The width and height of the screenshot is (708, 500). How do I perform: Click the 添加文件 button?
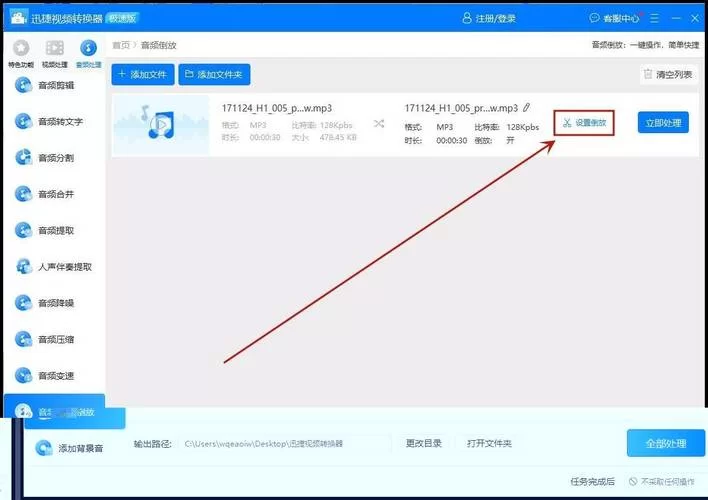point(143,74)
